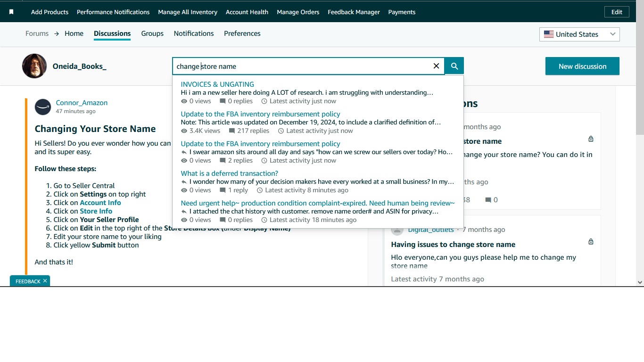Click lock icon on 'Having issues to change store name'

[x=591, y=241]
